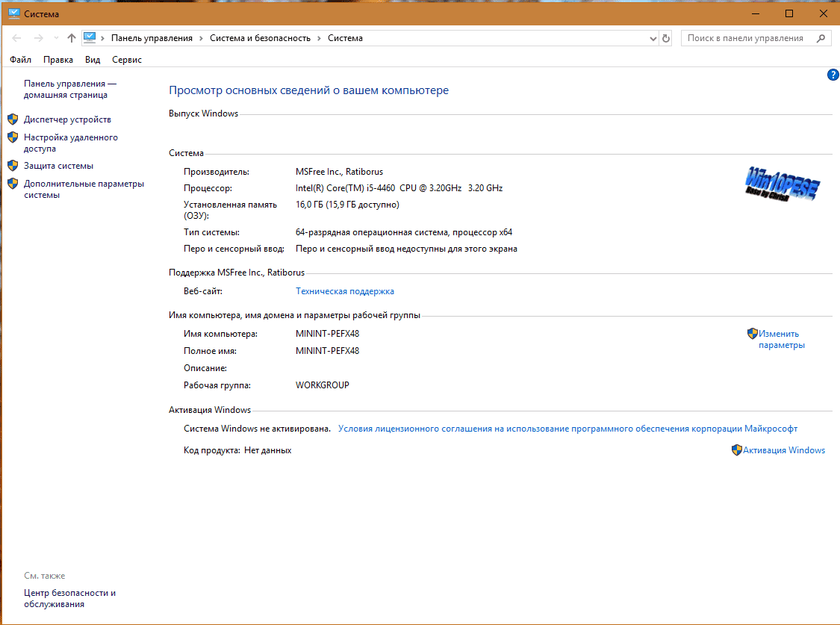Open the Сервис menu
This screenshot has height=625, width=840.
click(x=126, y=60)
